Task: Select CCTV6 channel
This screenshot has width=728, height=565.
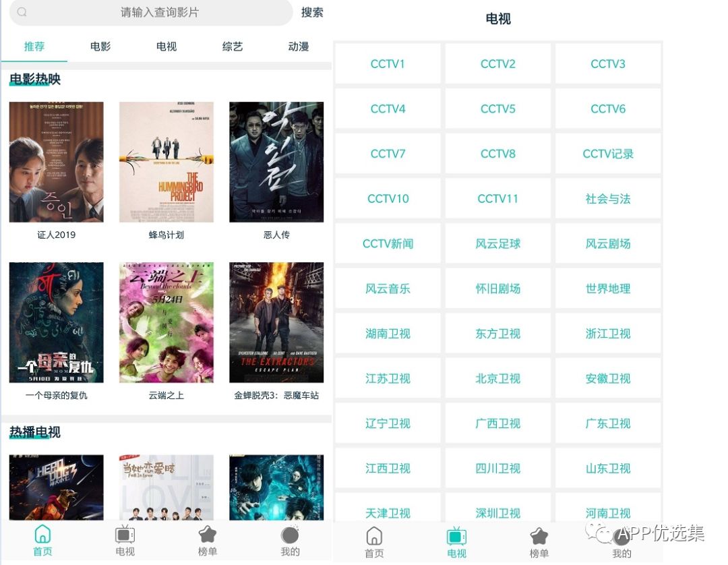Action: [x=608, y=109]
